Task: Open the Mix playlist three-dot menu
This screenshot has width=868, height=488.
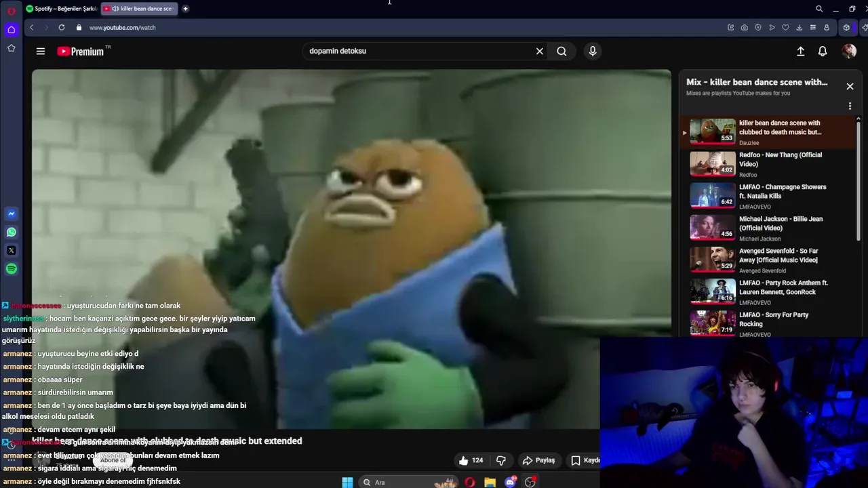Action: (x=850, y=106)
